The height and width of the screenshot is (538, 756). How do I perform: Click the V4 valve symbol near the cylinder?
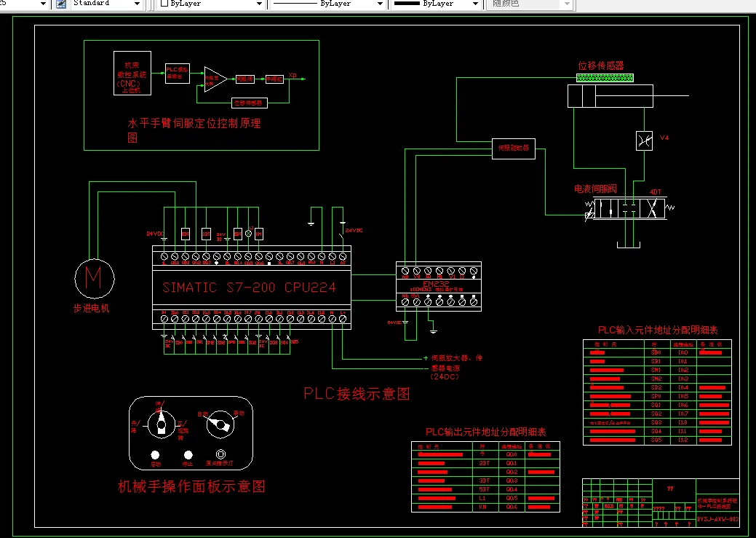coord(642,140)
